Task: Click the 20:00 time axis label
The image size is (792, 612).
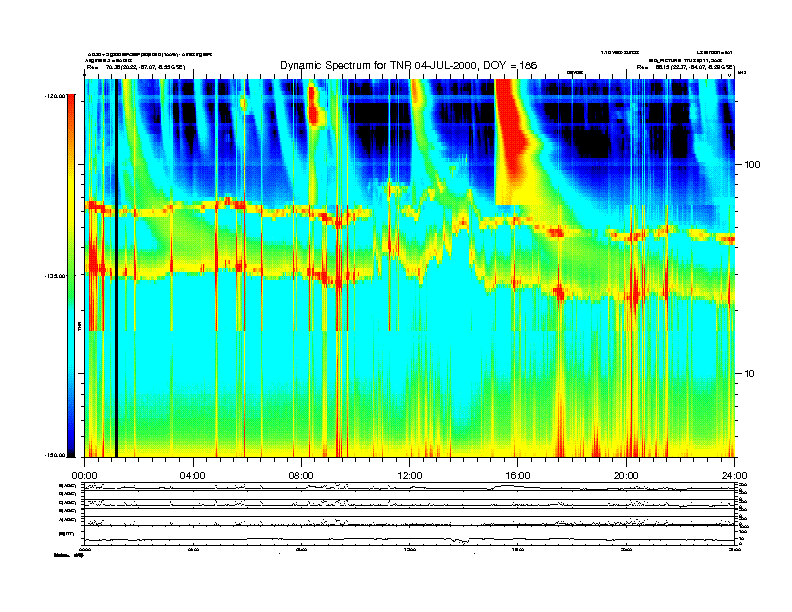Action: 626,476
